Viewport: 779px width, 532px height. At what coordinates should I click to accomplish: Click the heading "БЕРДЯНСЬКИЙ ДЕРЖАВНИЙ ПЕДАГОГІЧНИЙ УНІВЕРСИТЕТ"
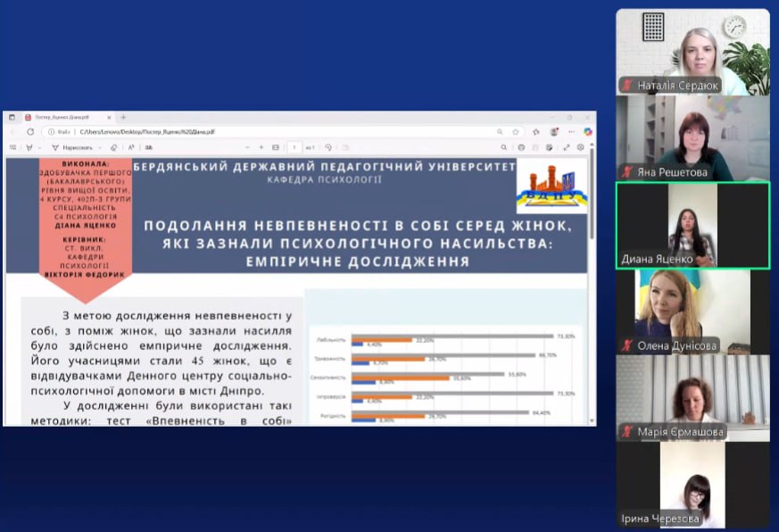point(325,167)
